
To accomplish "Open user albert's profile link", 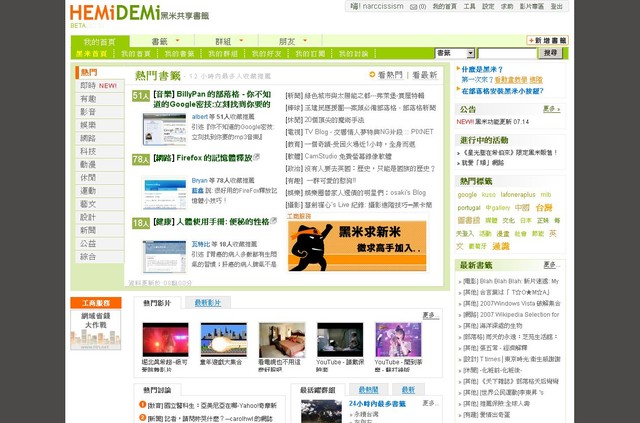I will tap(200, 117).
